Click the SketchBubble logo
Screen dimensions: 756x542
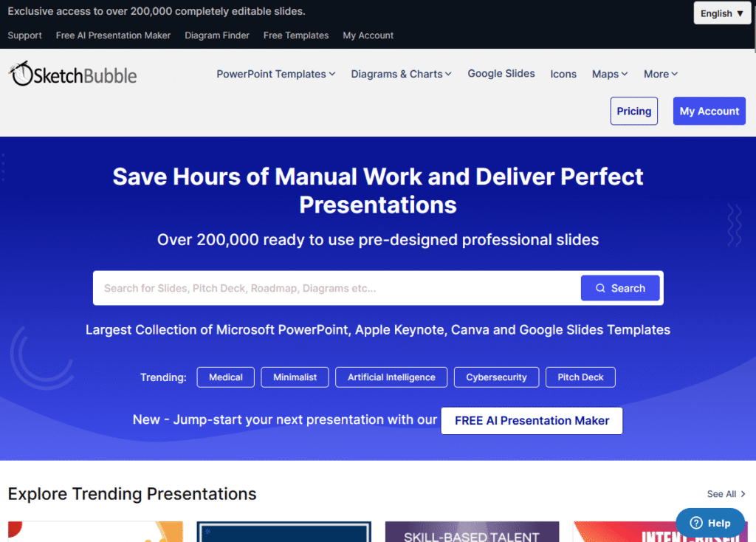72,74
